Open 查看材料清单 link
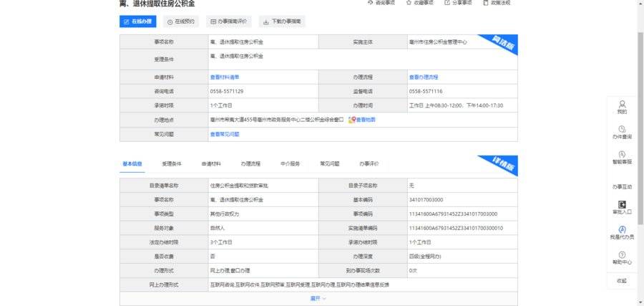 coord(225,77)
